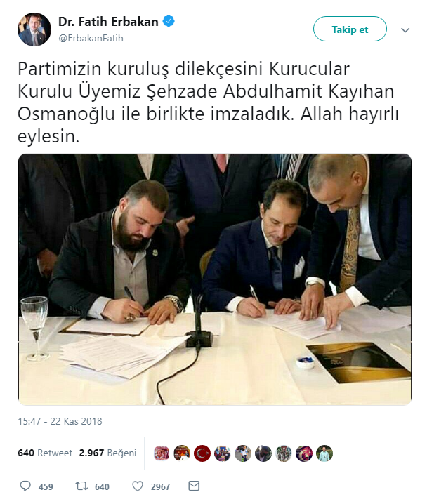Expand the tweet options chevron menu
The width and height of the screenshot is (427, 504).
click(x=405, y=30)
